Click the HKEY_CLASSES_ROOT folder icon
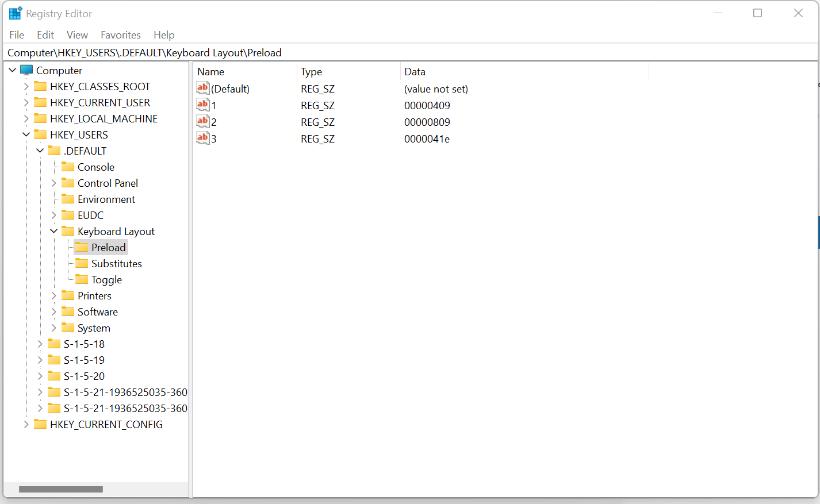 (40, 86)
